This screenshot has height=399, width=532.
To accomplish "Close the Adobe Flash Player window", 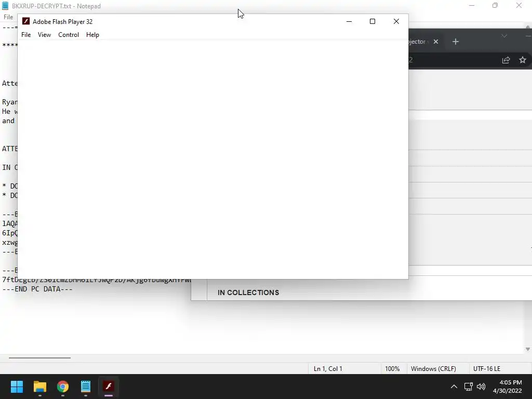I will coord(396,21).
